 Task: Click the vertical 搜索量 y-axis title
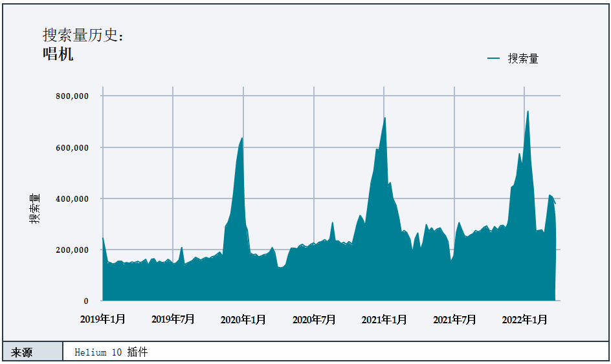(34, 208)
